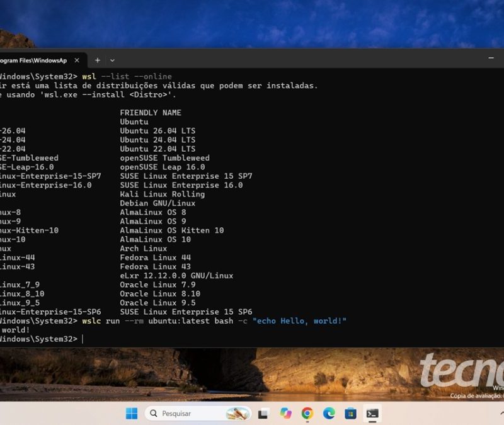Click the 'wsl.exe --install <Distro>' hint text
504x425 pixels.
point(106,95)
